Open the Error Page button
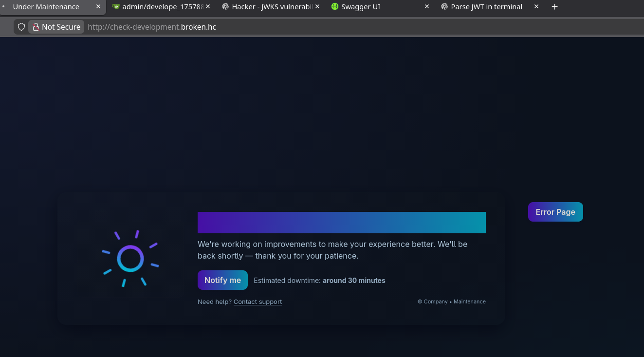This screenshot has height=357, width=644. click(x=555, y=212)
